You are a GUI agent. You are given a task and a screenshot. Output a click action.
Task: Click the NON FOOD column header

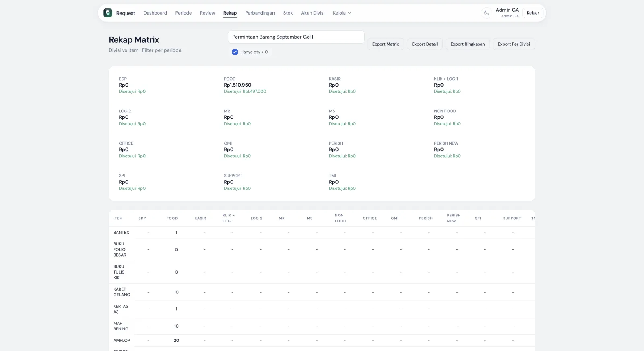[x=340, y=218]
